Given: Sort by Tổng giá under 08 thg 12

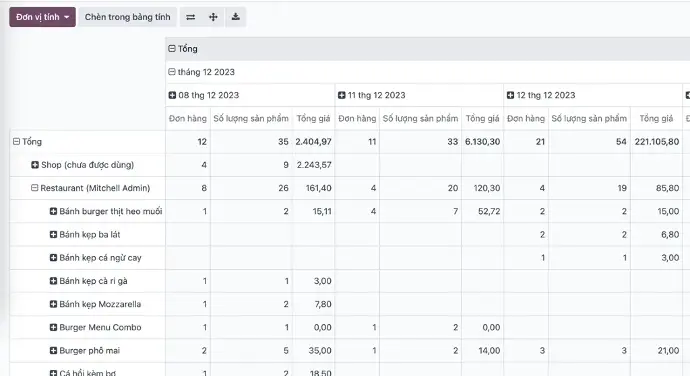Looking at the screenshot, I should (x=313, y=118).
